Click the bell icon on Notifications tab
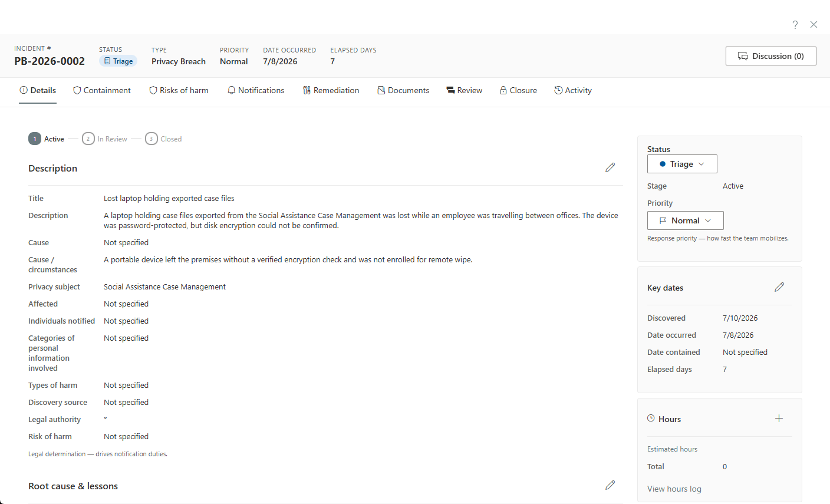The height and width of the screenshot is (504, 830). click(232, 90)
